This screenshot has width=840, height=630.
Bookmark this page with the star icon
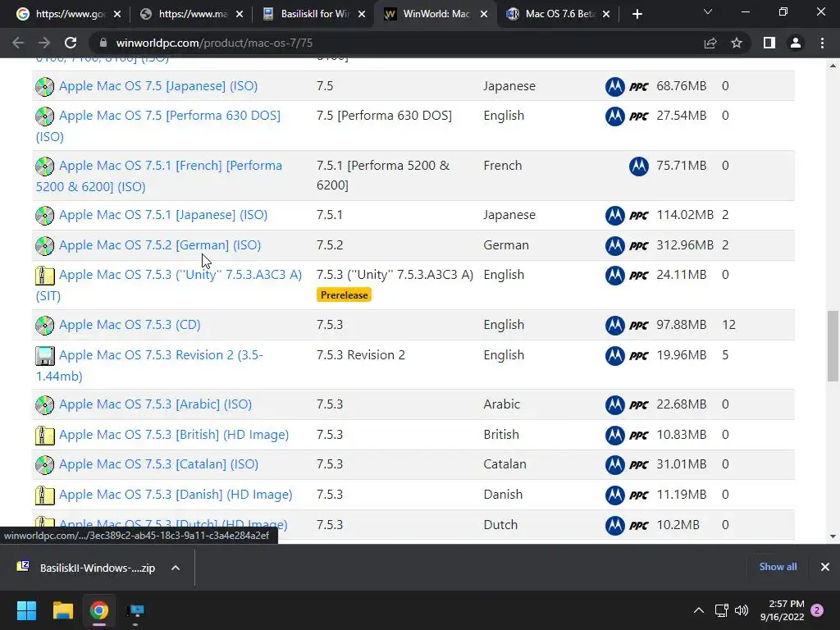coord(737,43)
